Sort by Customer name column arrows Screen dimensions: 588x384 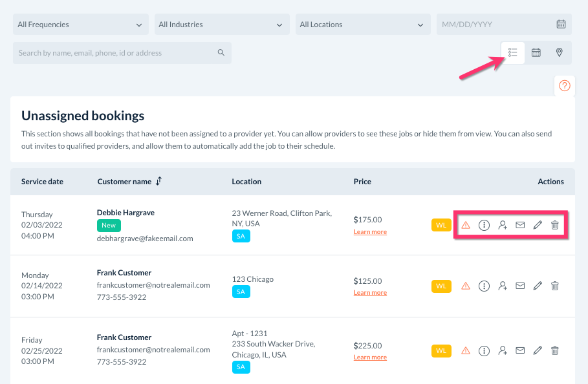pyautogui.click(x=158, y=182)
